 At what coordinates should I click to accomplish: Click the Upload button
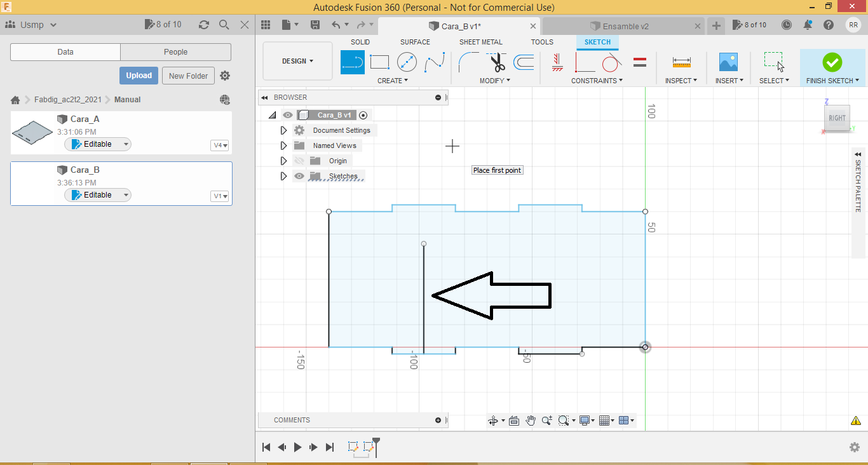pyautogui.click(x=139, y=76)
